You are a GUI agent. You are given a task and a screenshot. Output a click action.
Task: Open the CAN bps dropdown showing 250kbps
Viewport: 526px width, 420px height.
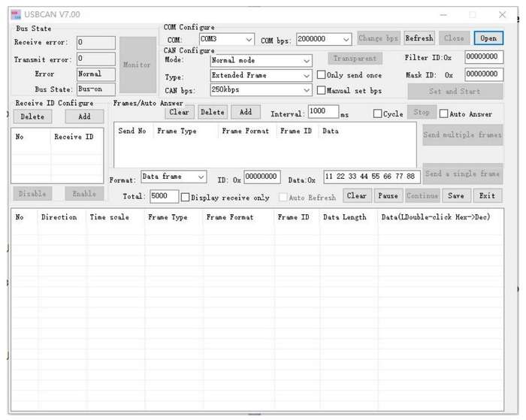click(x=261, y=90)
